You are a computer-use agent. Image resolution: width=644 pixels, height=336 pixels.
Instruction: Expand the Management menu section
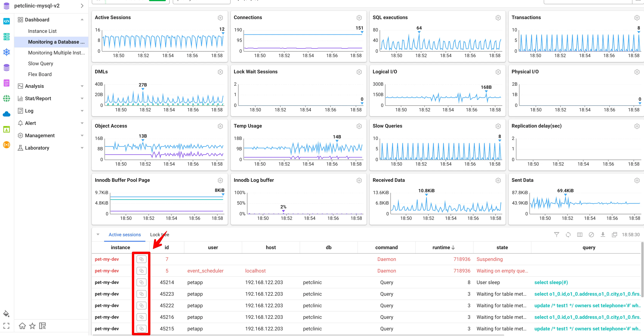point(82,136)
